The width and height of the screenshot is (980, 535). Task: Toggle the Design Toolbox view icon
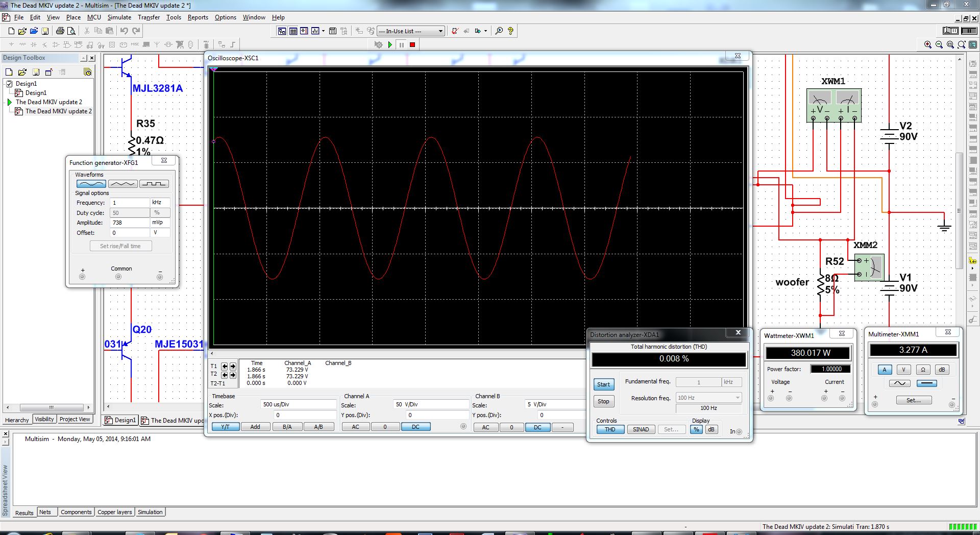coord(282,31)
